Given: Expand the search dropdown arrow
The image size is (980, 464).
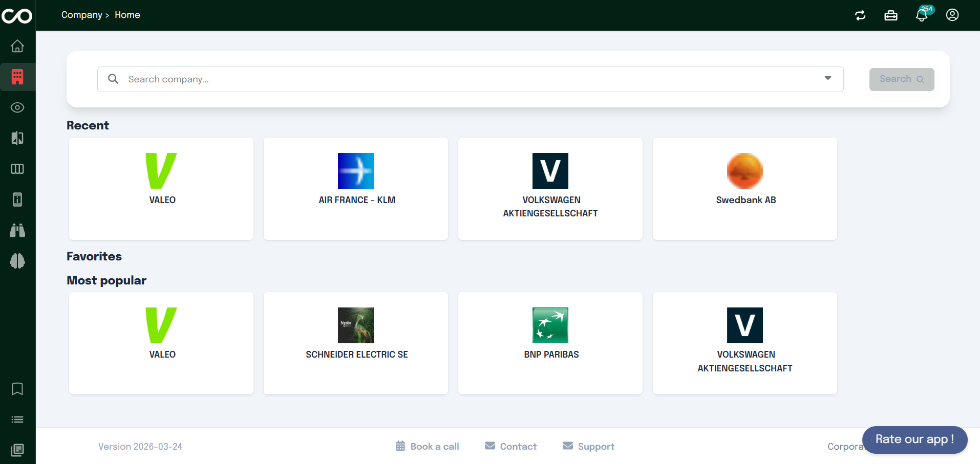Looking at the screenshot, I should tap(827, 78).
